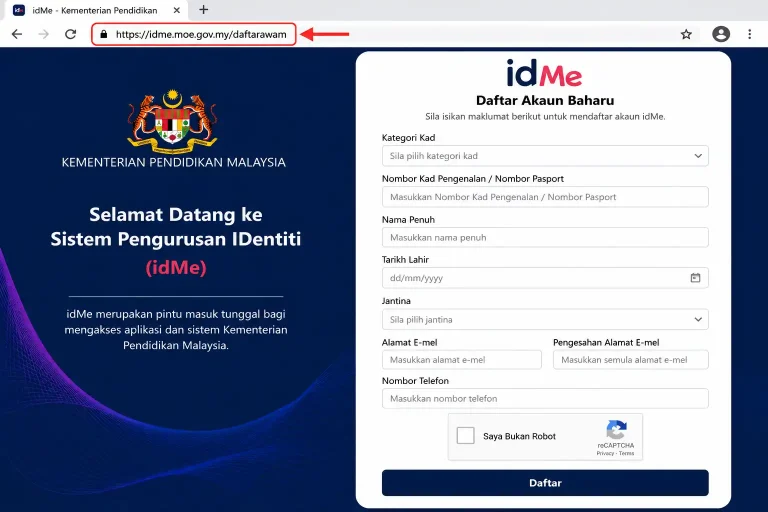768x512 pixels.
Task: Open the browser profile avatar
Action: pos(721,34)
